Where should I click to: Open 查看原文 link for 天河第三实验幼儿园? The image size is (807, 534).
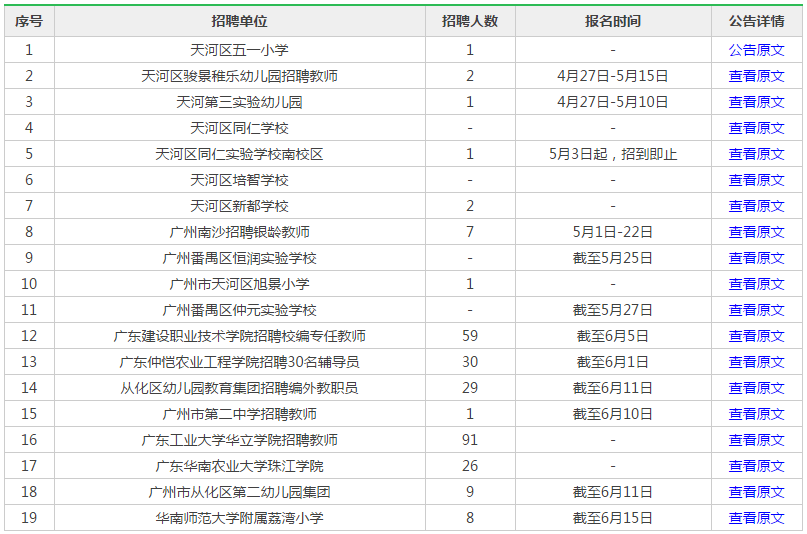756,102
